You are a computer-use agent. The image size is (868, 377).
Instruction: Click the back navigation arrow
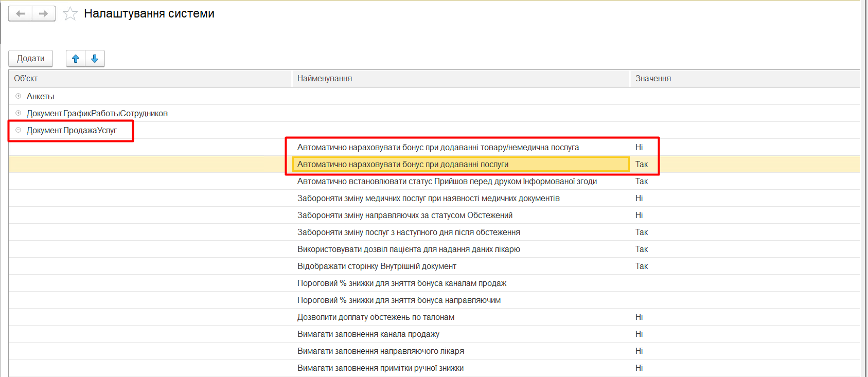(x=21, y=14)
